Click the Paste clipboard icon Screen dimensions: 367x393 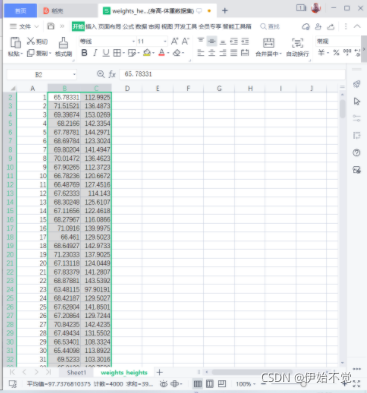tap(15, 43)
